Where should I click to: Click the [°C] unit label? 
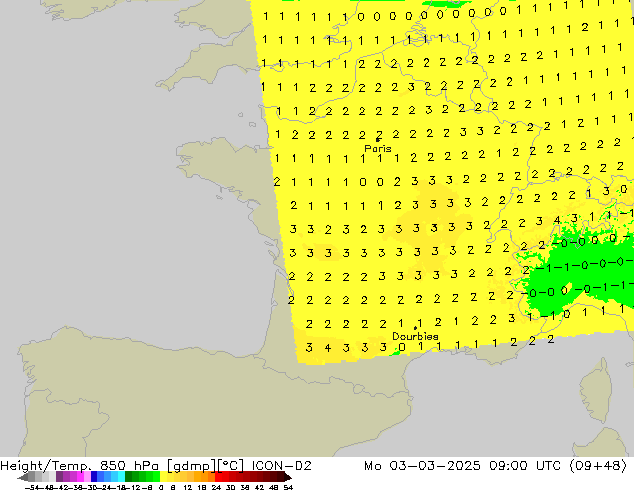click(231, 466)
